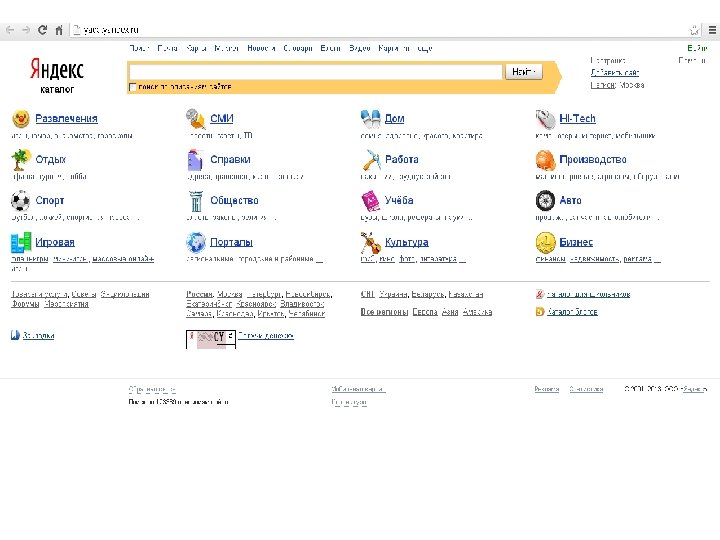This screenshot has width=720, height=540.
Task: Click the Спорт category heading
Action: (50, 200)
